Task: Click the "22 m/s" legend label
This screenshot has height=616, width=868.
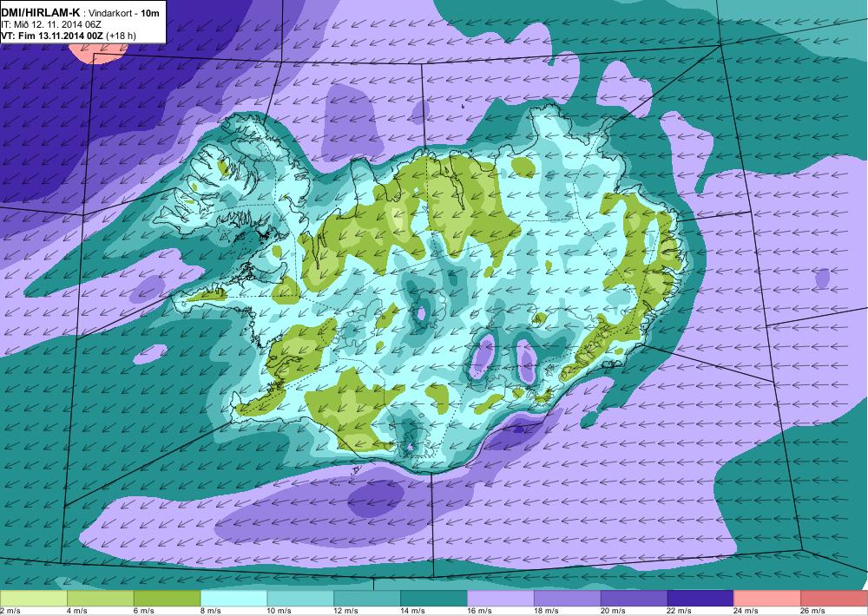Action: pos(680,611)
